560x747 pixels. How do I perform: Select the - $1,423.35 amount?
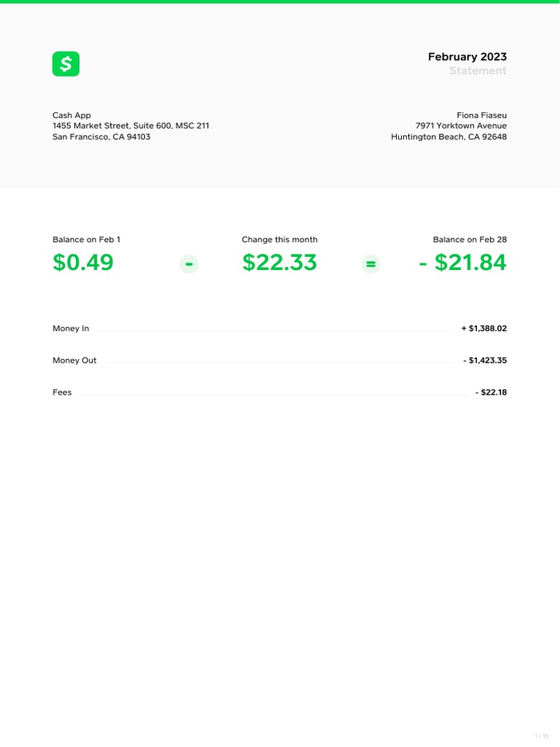click(x=484, y=360)
